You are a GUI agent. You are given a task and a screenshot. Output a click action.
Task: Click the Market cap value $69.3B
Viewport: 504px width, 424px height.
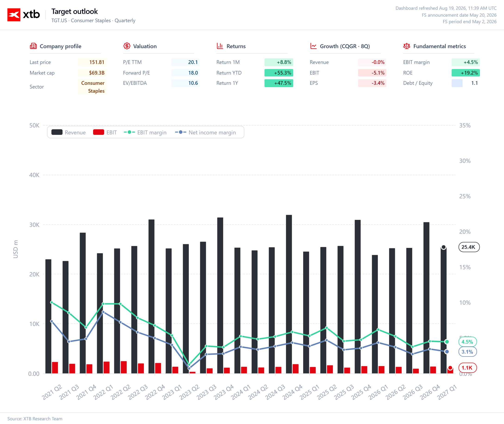pos(92,73)
